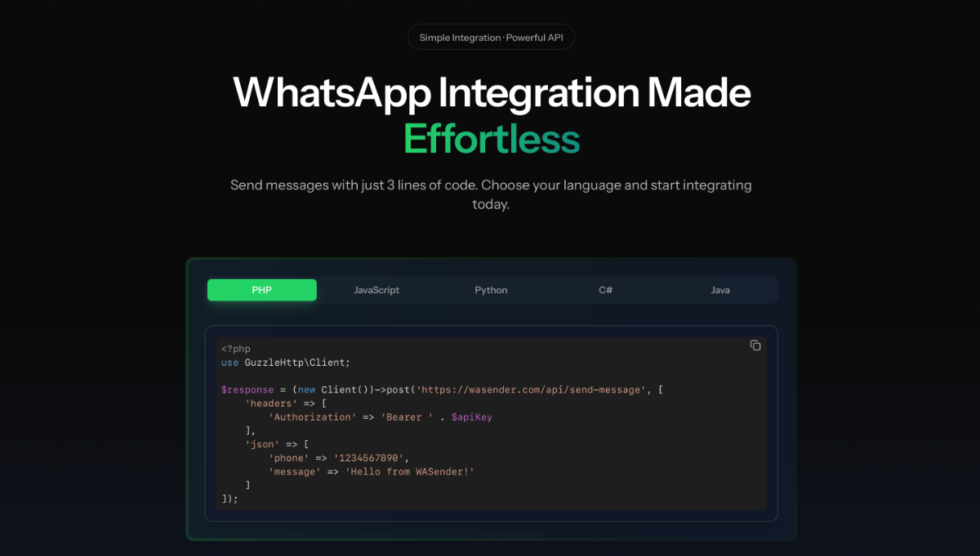Switch to the JavaScript tab

pyautogui.click(x=376, y=290)
